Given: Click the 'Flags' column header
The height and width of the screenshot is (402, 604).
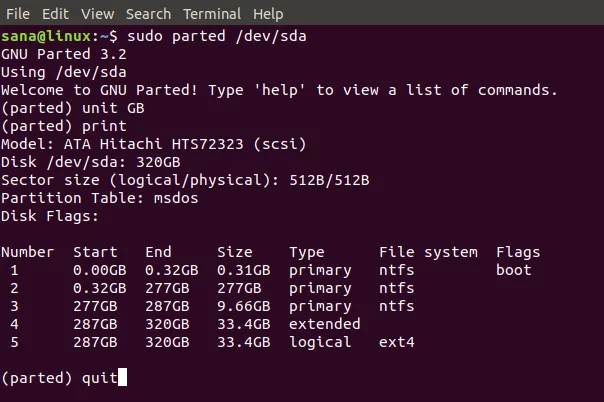Looking at the screenshot, I should coord(518,253).
